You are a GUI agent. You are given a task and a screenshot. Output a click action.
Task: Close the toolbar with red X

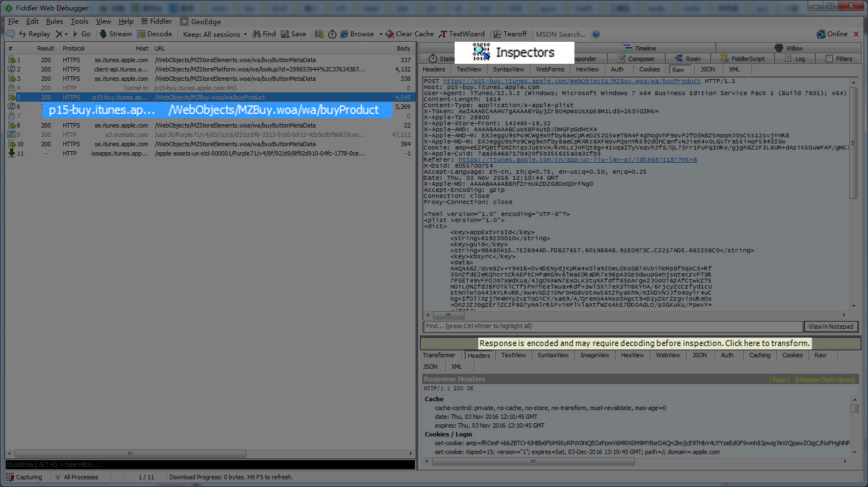[856, 34]
